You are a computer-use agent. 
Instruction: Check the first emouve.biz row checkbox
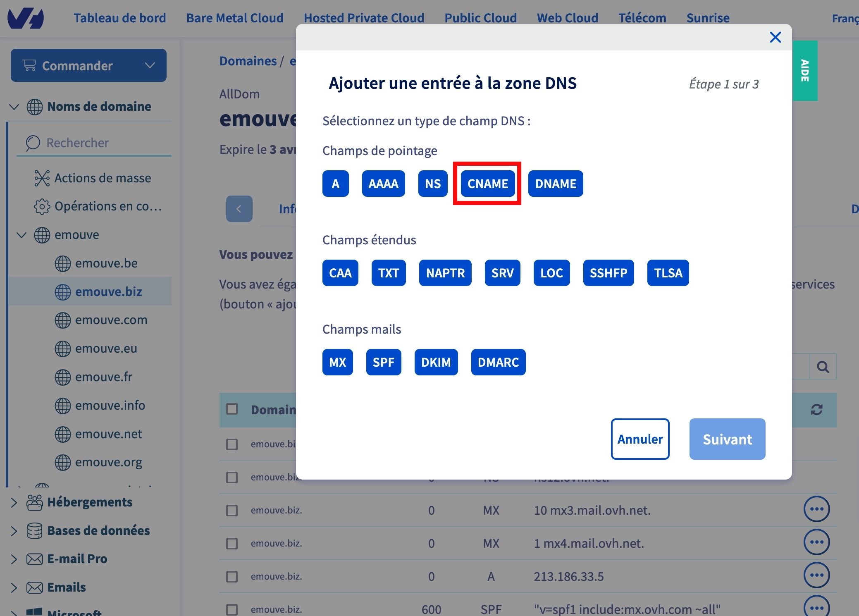click(232, 444)
